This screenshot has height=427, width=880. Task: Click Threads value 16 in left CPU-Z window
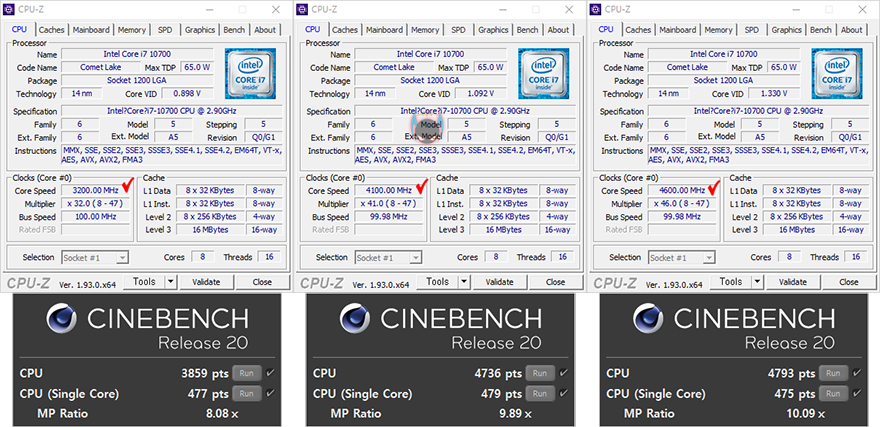coord(269,257)
